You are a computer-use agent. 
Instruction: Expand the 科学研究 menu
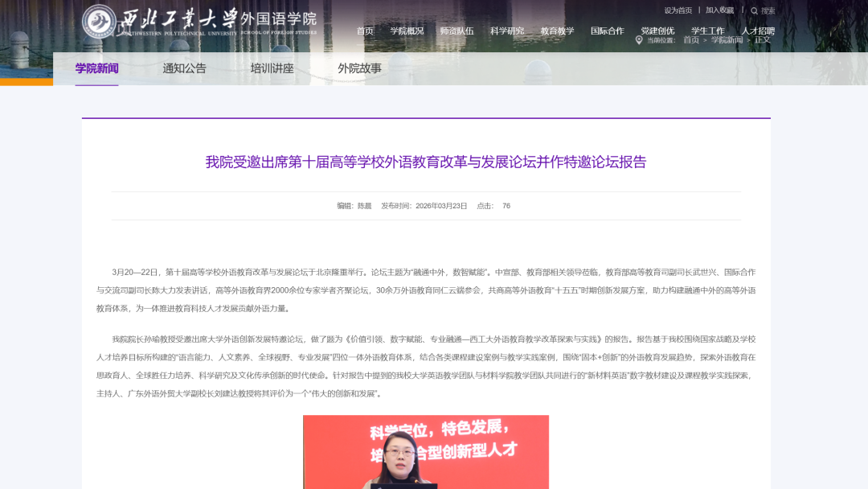tap(507, 31)
